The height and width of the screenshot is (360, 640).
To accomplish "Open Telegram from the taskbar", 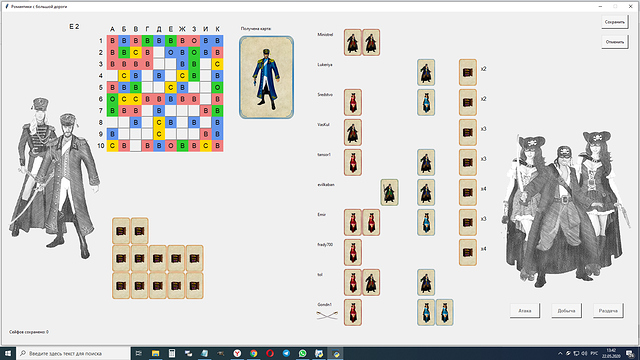I will pyautogui.click(x=286, y=353).
